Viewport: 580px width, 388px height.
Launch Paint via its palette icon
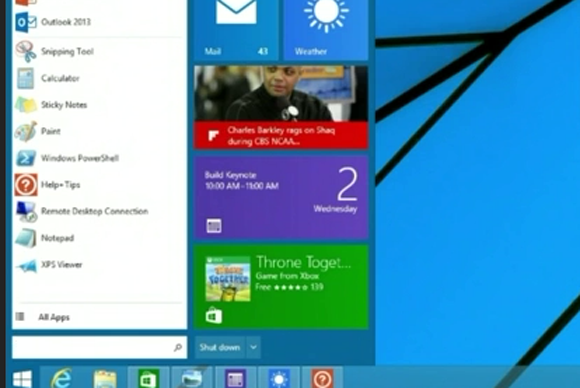[x=26, y=131]
